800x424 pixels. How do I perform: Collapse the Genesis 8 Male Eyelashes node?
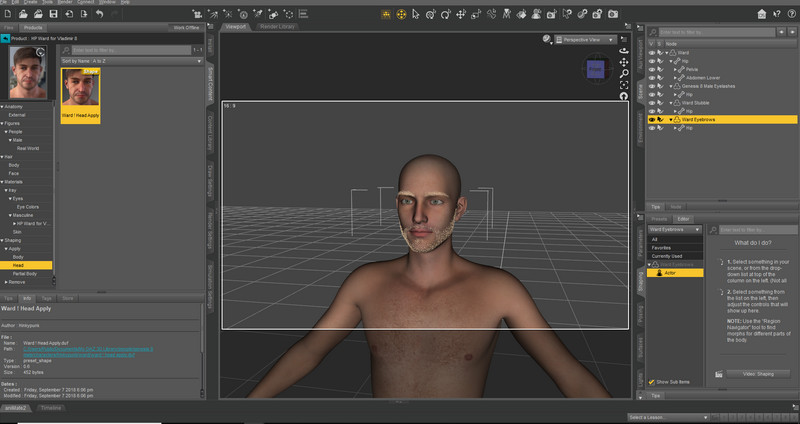click(x=671, y=86)
